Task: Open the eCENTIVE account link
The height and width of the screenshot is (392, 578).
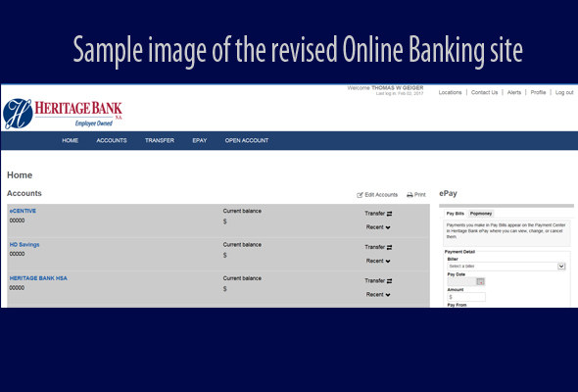Action: [23, 211]
